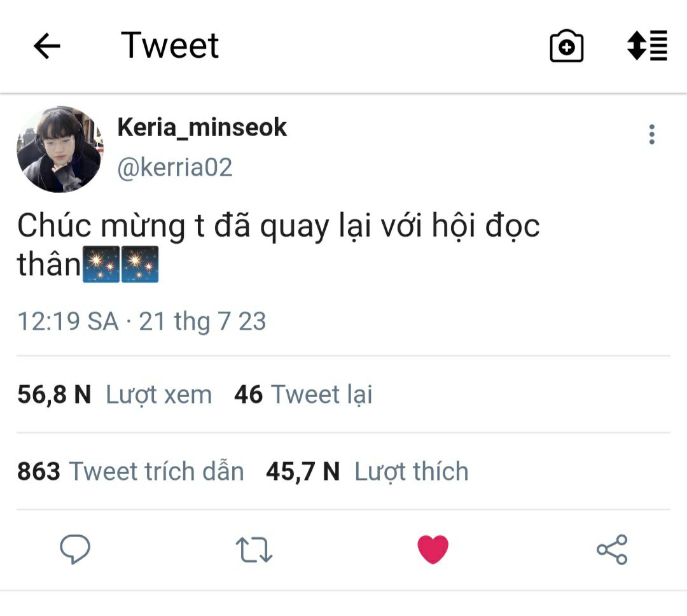Viewport: 687px width, 616px height.
Task: Retweet using the arrows icon
Action: click(x=254, y=550)
